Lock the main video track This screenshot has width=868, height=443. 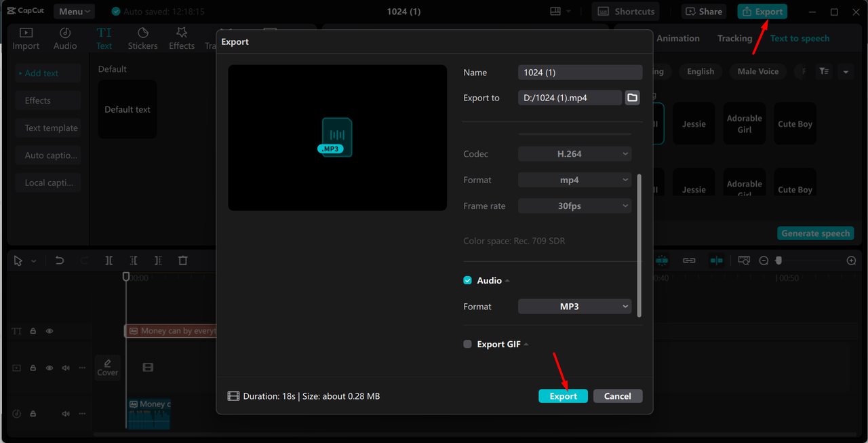pos(33,368)
